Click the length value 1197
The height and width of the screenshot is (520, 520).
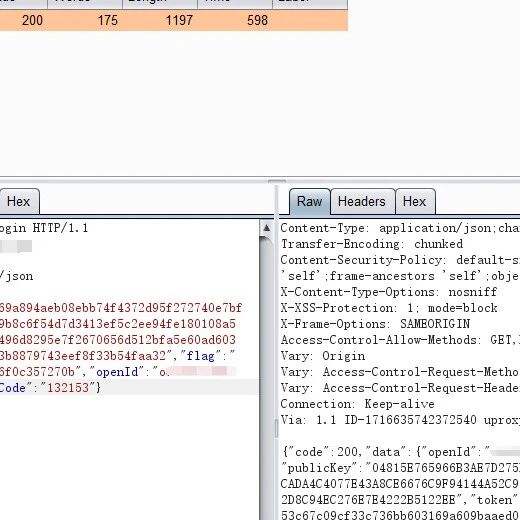pyautogui.click(x=179, y=20)
